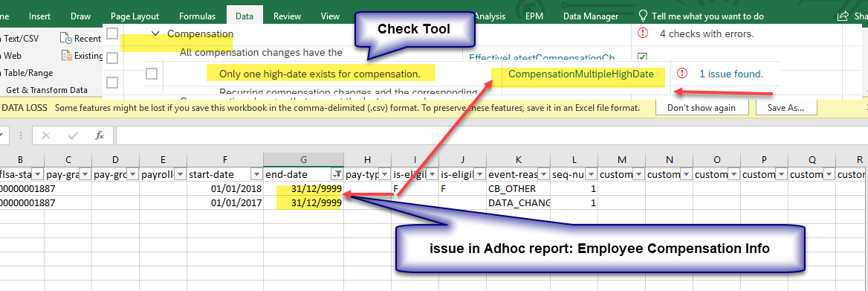Select column G header

303,159
